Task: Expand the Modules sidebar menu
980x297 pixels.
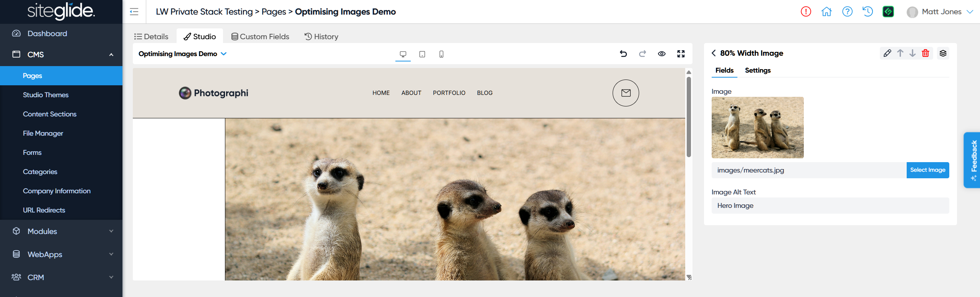Action: tap(61, 231)
